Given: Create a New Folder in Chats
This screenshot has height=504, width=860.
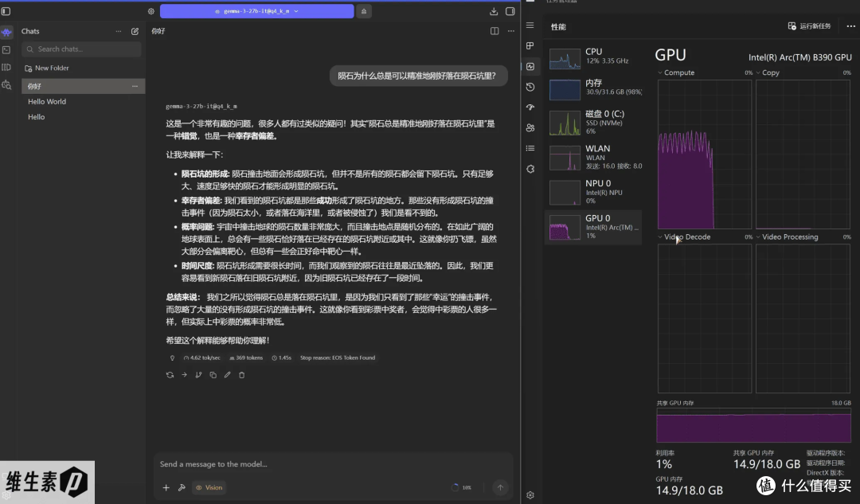Looking at the screenshot, I should (47, 68).
